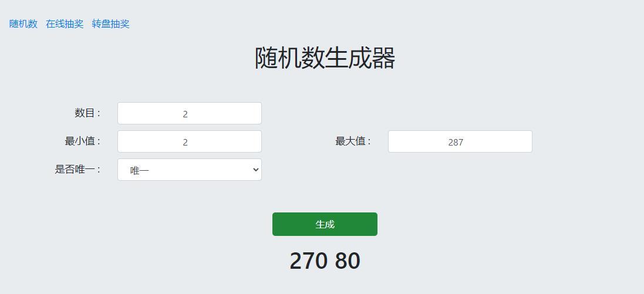Click the 随机数生成器 heading
This screenshot has width=644, height=294.
tap(325, 58)
